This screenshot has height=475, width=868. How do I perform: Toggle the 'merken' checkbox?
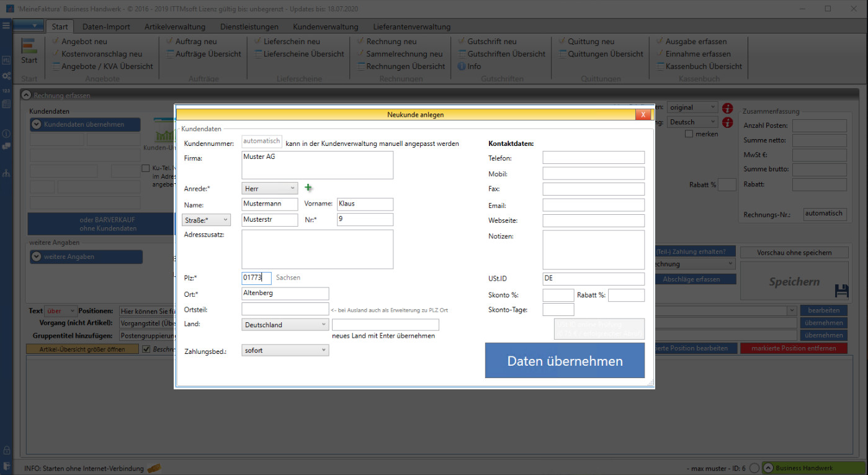pyautogui.click(x=689, y=134)
